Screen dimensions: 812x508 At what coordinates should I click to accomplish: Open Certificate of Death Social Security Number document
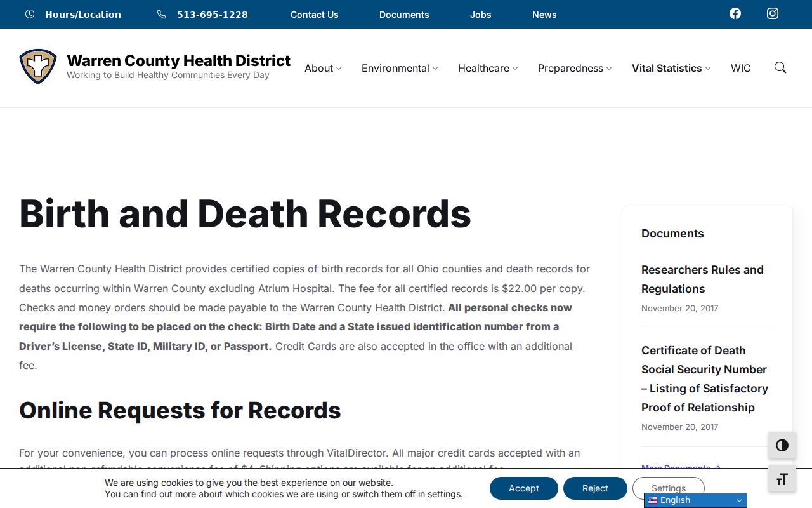click(x=705, y=379)
